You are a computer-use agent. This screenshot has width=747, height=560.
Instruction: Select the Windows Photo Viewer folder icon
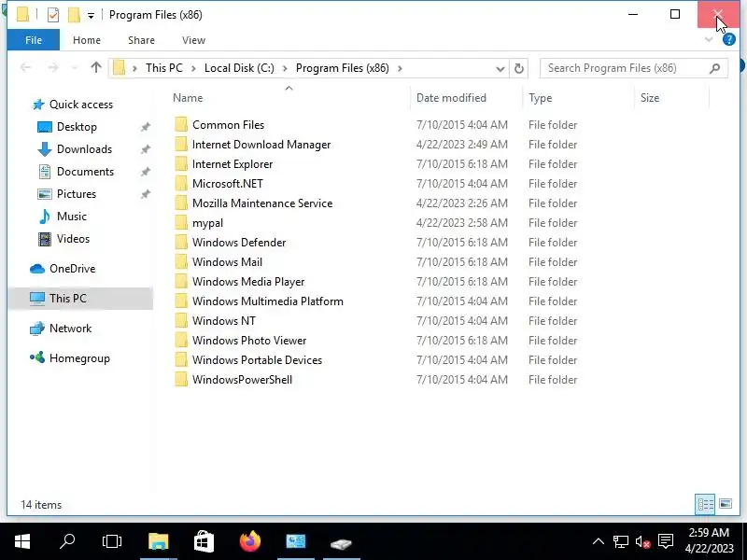pyautogui.click(x=181, y=340)
